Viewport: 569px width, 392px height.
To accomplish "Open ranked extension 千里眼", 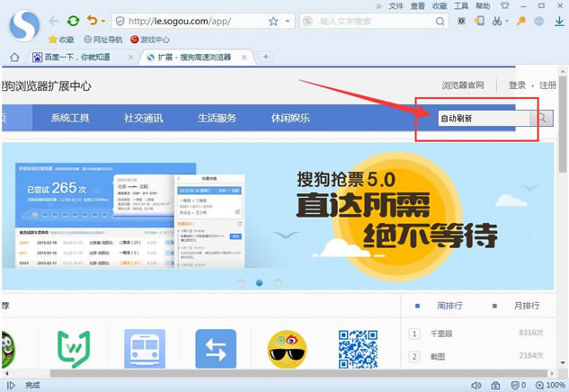I will [x=441, y=334].
